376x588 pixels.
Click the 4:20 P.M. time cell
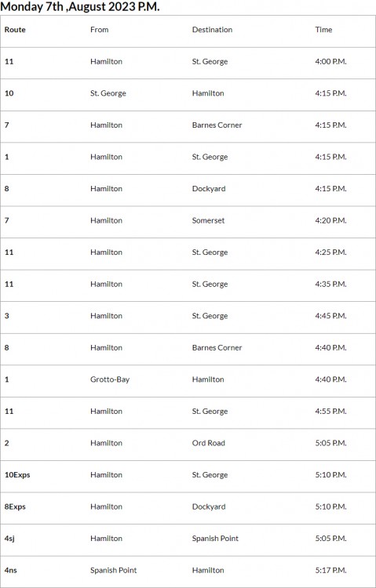coord(331,220)
